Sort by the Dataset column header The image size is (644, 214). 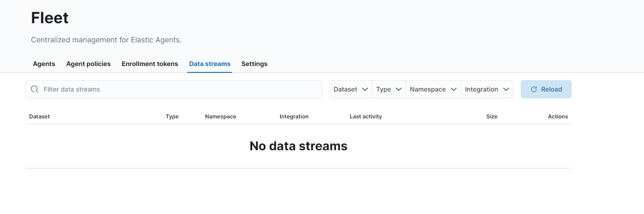point(40,117)
